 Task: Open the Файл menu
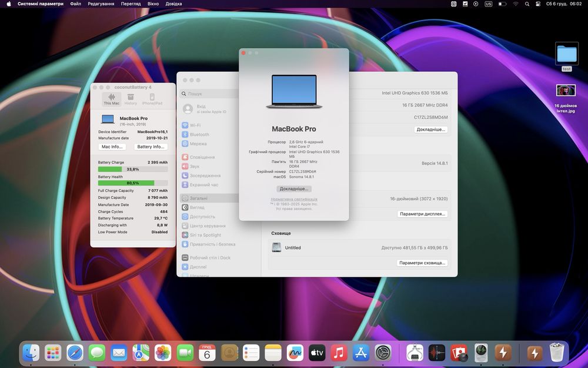click(75, 4)
